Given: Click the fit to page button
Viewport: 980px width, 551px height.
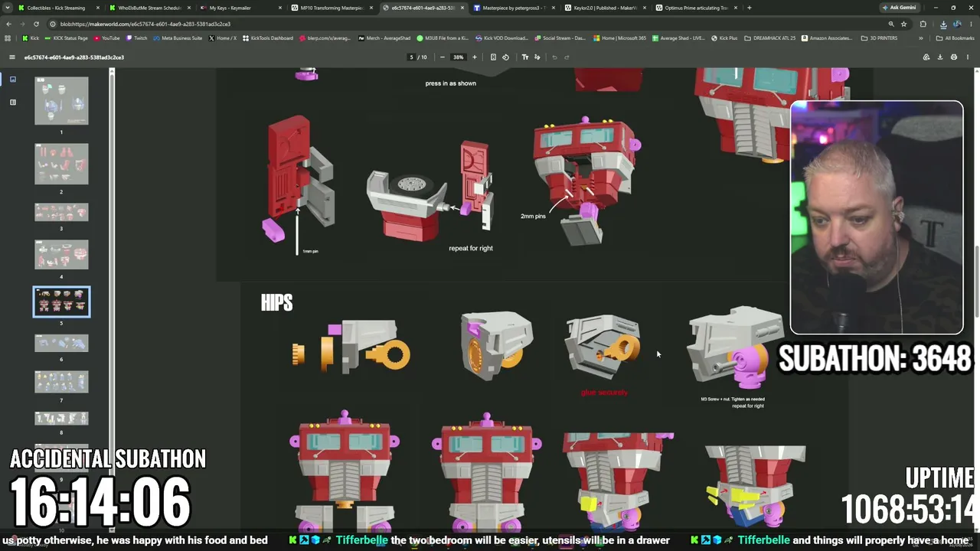Looking at the screenshot, I should pyautogui.click(x=493, y=57).
